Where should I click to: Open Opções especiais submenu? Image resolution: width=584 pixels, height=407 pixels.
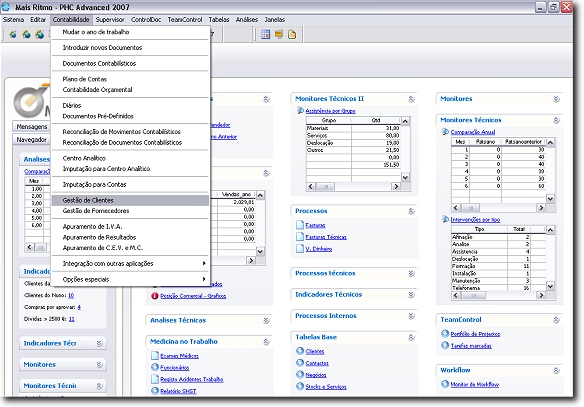(x=130, y=279)
